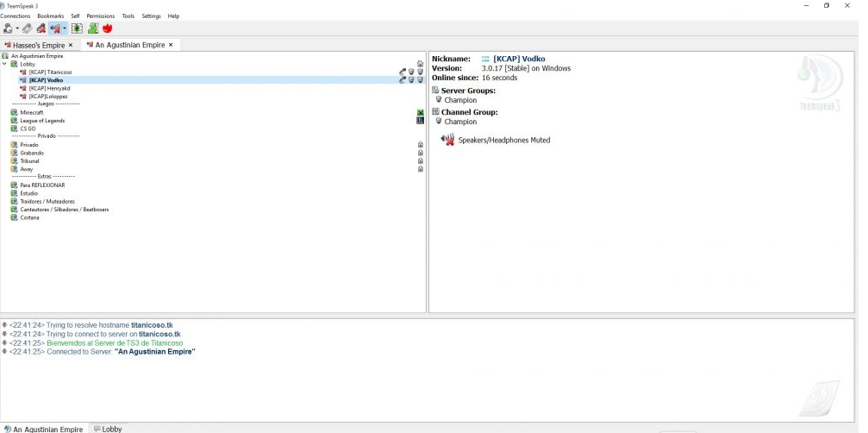This screenshot has height=433, width=868.
Task: Click the Juegos spacer row
Action: click(46, 104)
